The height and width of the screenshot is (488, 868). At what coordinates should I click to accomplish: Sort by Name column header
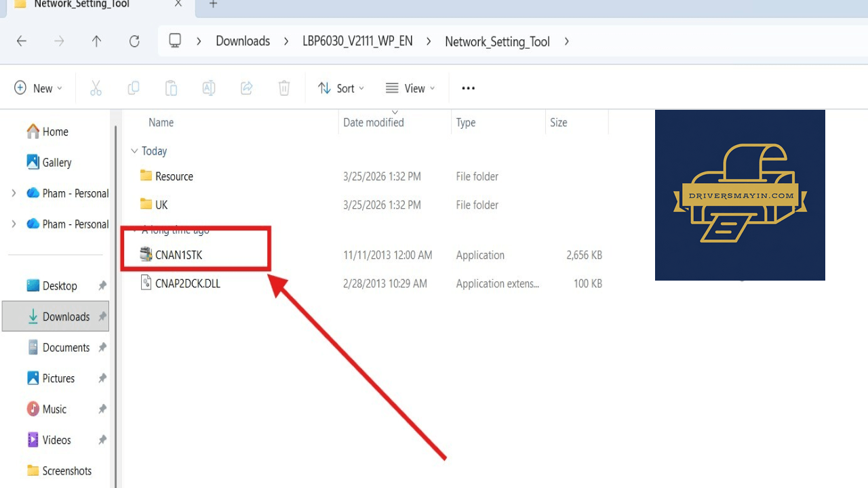click(161, 123)
